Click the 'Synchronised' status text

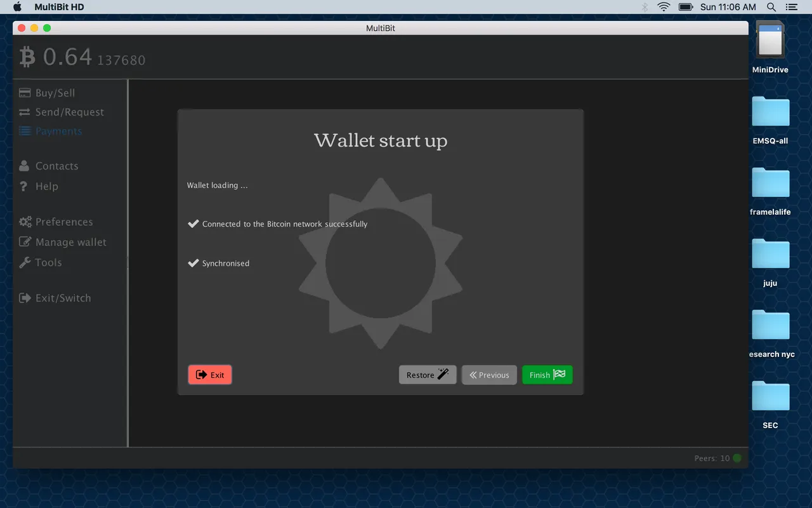(226, 264)
